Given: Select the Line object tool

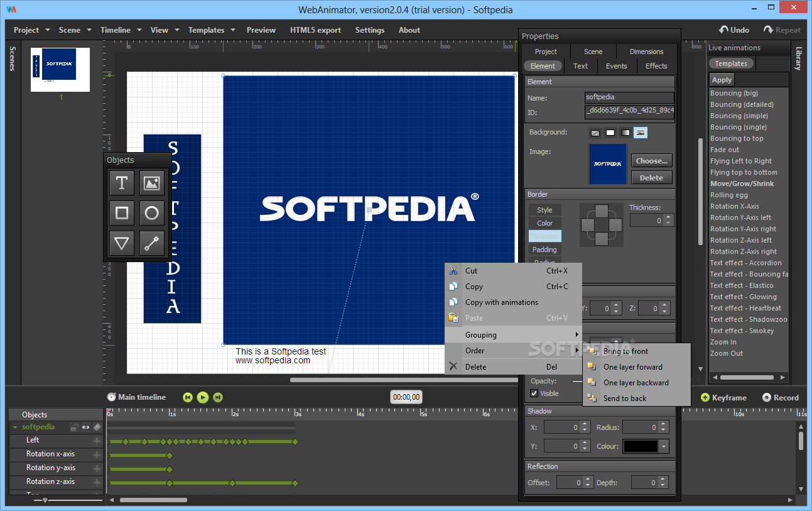Looking at the screenshot, I should point(151,243).
